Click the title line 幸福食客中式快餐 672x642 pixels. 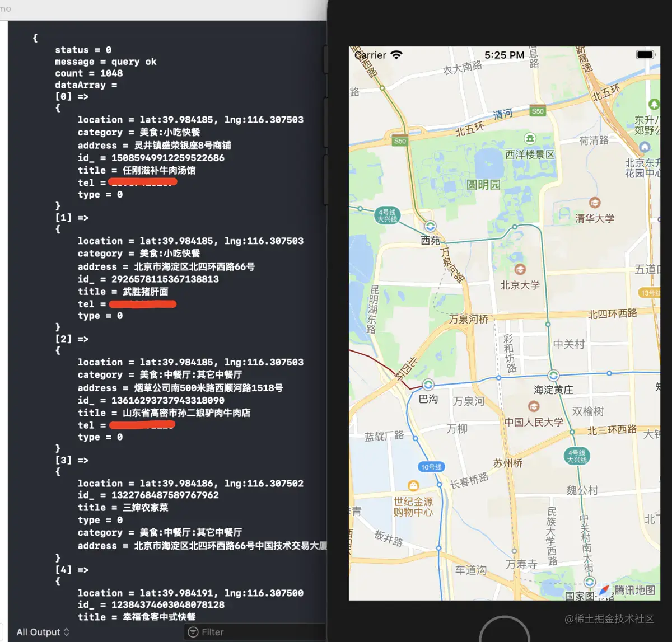(137, 617)
